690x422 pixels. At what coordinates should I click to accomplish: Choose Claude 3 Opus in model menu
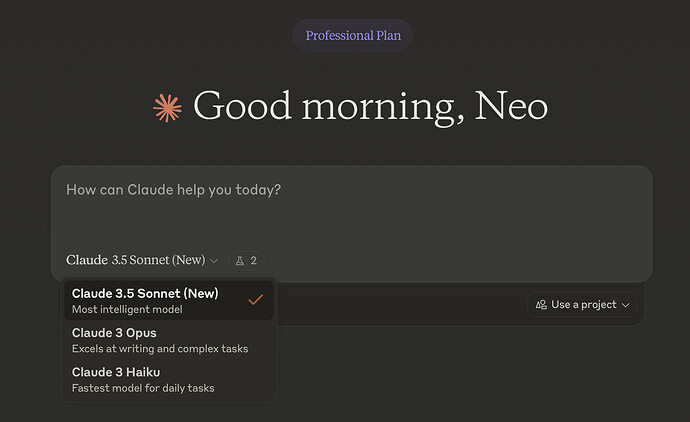click(169, 340)
